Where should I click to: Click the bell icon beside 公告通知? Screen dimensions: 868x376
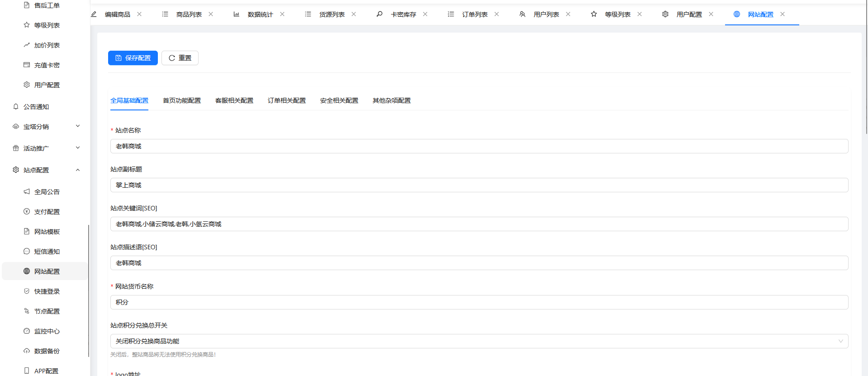16,107
